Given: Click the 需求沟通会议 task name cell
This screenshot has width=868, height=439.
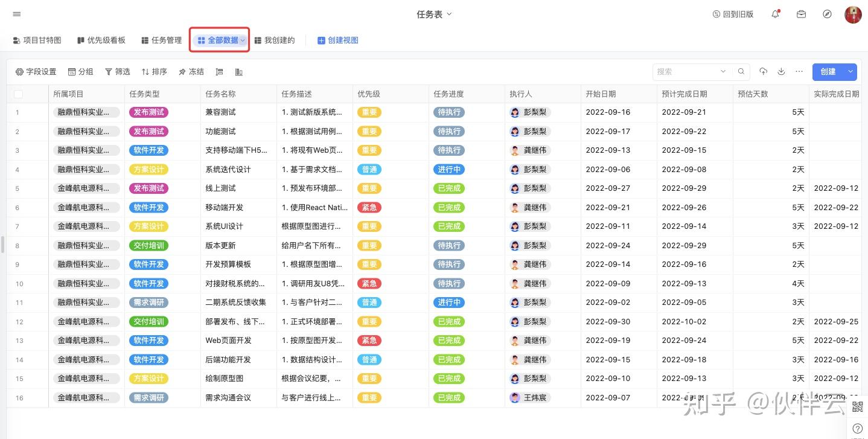Looking at the screenshot, I should point(238,397).
